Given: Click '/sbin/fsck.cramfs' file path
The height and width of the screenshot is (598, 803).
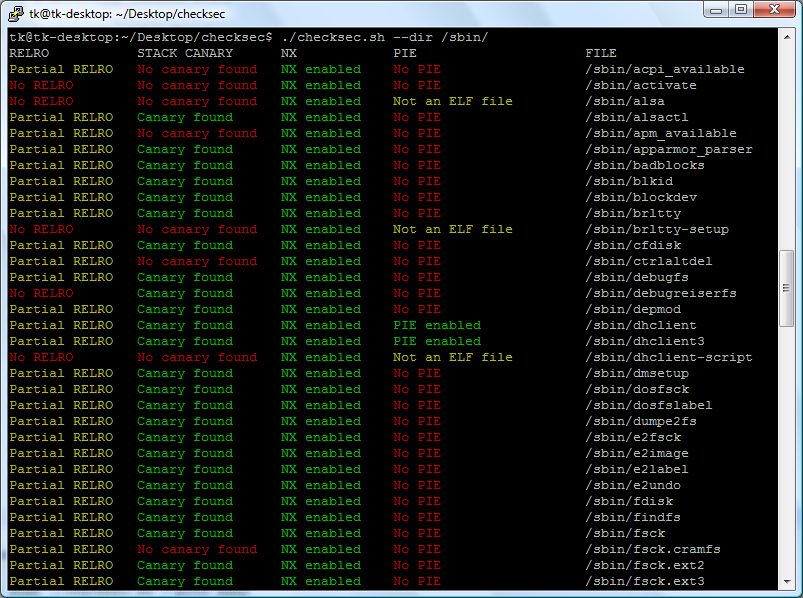Looking at the screenshot, I should 653,549.
